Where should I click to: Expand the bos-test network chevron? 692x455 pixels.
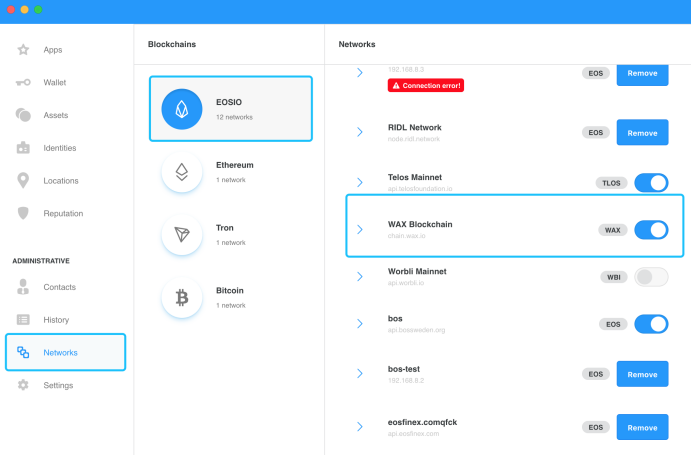click(360, 374)
